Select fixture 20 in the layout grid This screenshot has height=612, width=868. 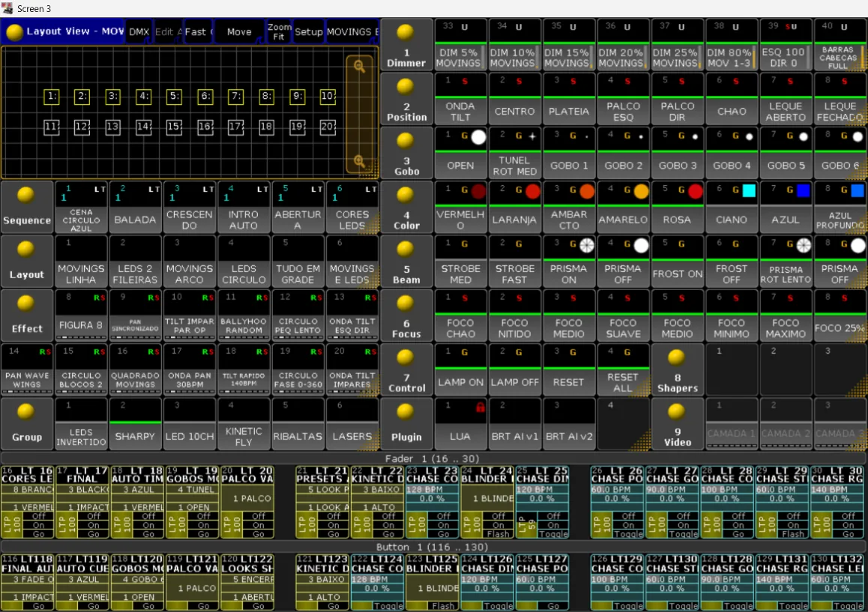tap(328, 127)
